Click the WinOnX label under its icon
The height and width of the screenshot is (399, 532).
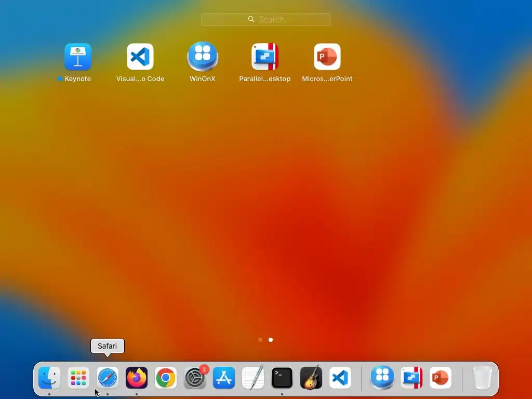point(203,79)
